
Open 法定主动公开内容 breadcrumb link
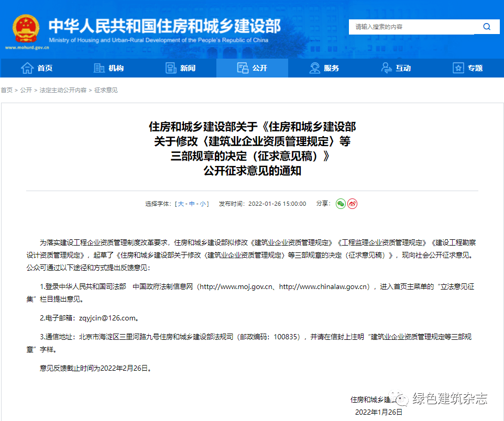[x=63, y=90]
